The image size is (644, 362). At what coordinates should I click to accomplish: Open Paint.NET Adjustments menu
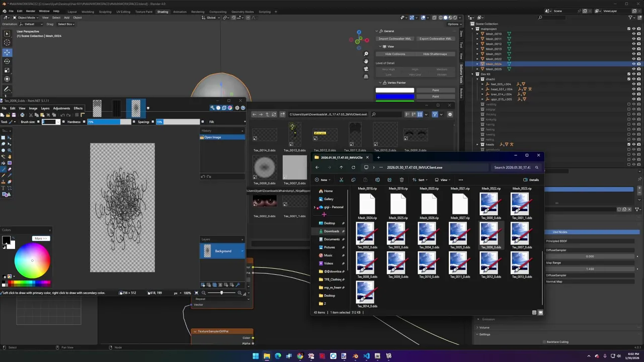[61, 108]
